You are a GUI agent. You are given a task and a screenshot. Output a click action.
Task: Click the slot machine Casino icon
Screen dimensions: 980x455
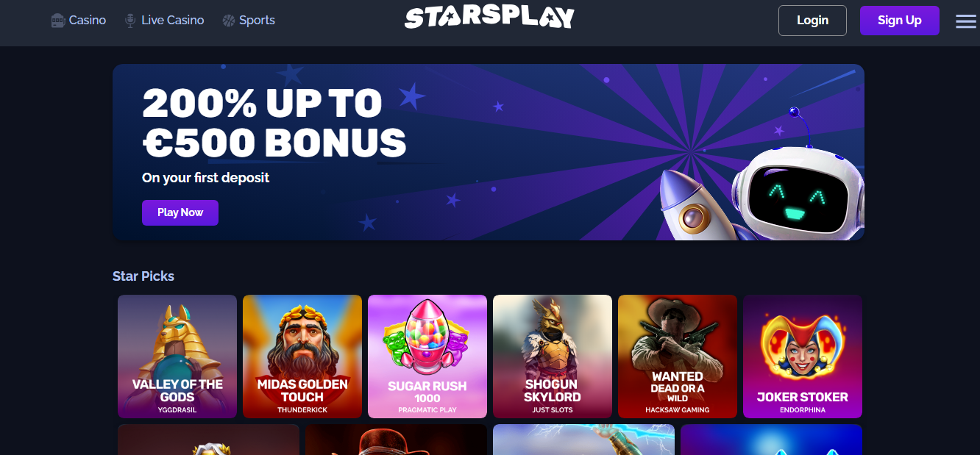(x=58, y=21)
